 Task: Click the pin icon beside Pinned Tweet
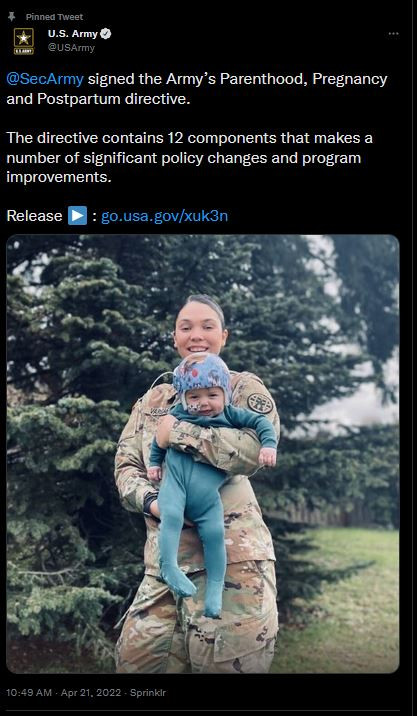point(11,17)
